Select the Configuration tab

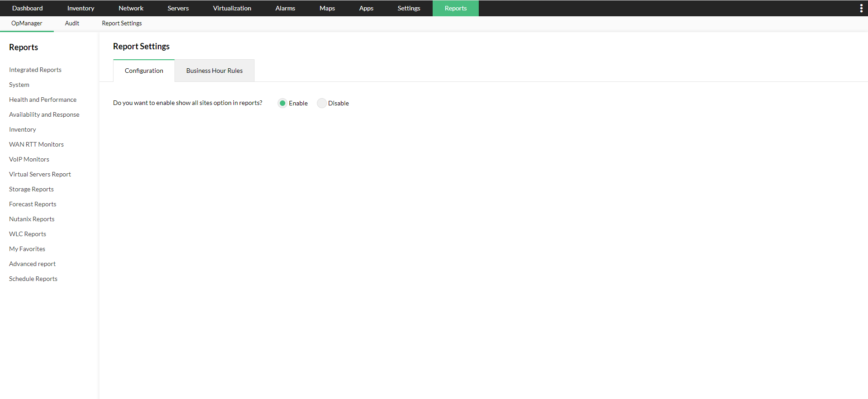coord(144,71)
